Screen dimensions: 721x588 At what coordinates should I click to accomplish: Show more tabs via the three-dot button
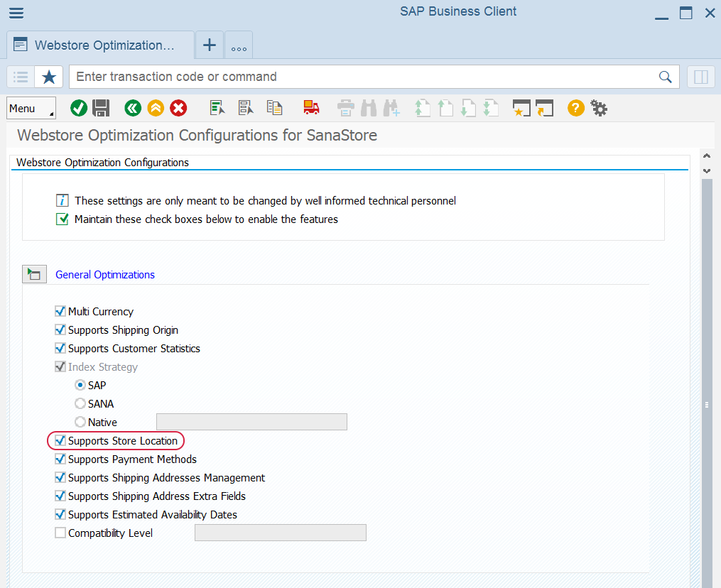pos(239,45)
